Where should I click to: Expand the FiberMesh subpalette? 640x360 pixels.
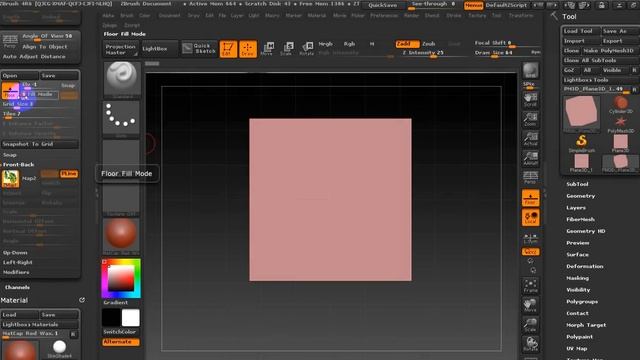coord(580,219)
